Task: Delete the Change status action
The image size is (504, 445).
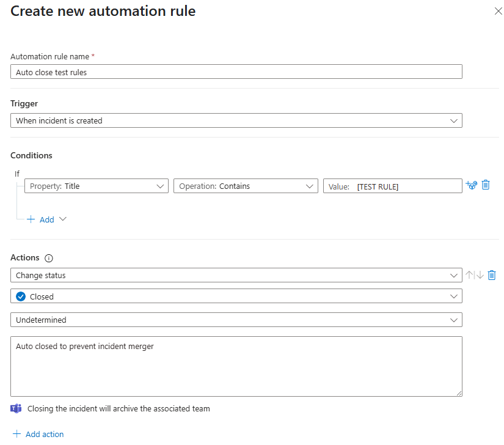Action: coord(492,276)
